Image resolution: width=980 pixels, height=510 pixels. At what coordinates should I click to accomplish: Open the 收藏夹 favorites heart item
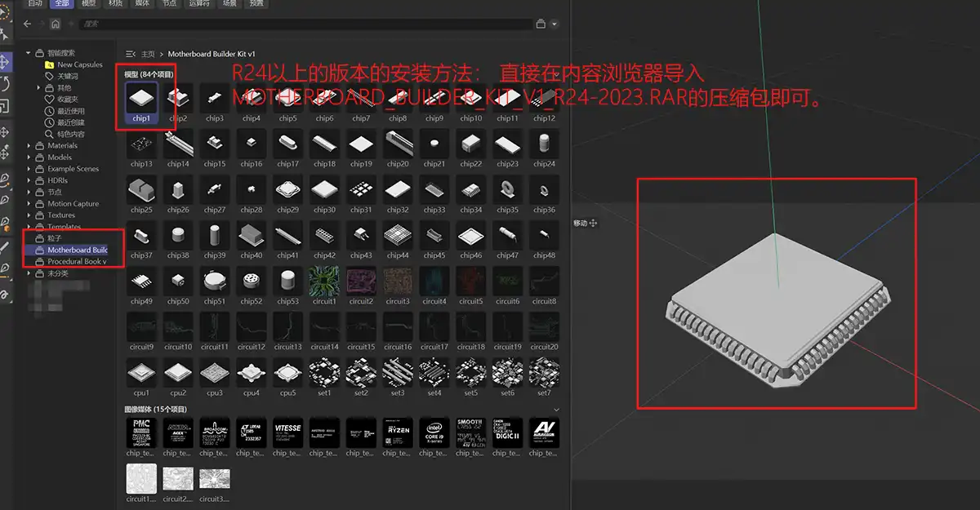pyautogui.click(x=67, y=99)
